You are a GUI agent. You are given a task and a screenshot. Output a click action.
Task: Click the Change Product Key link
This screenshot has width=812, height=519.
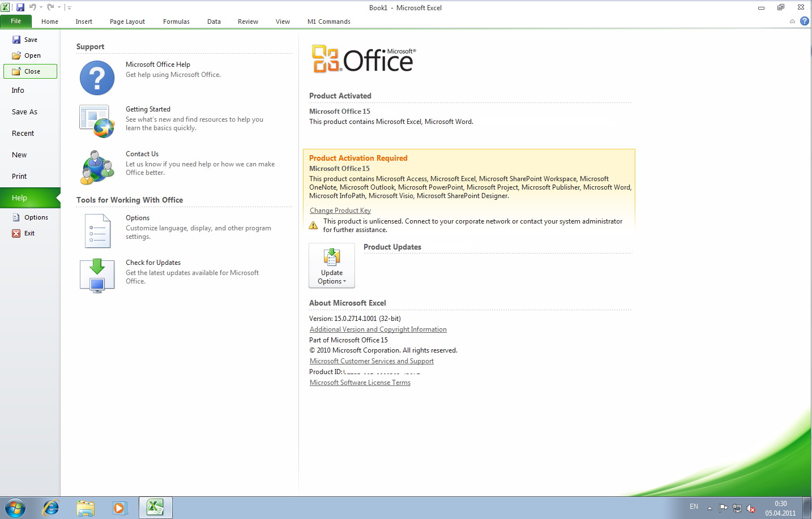click(340, 211)
